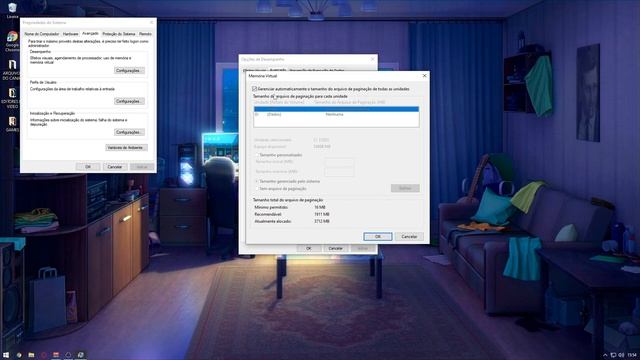Switch to the Remoto tab
Screen dimensions: 640x360
click(x=145, y=34)
